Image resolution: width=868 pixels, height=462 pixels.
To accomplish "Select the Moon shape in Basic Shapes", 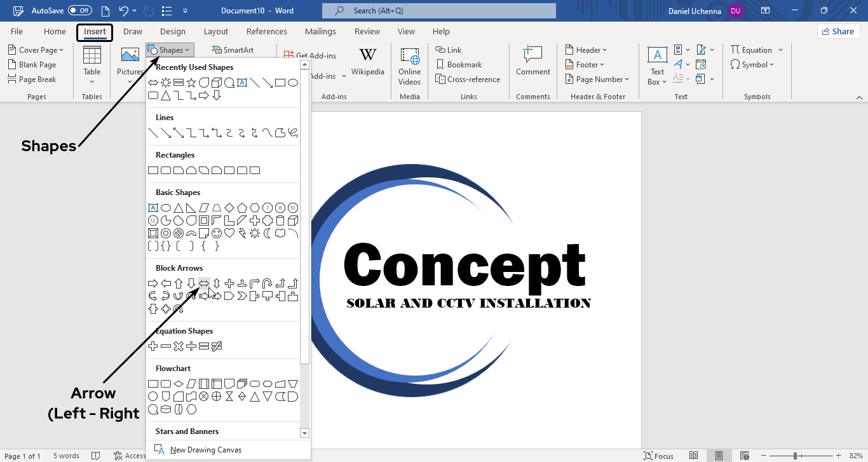I will (x=268, y=233).
